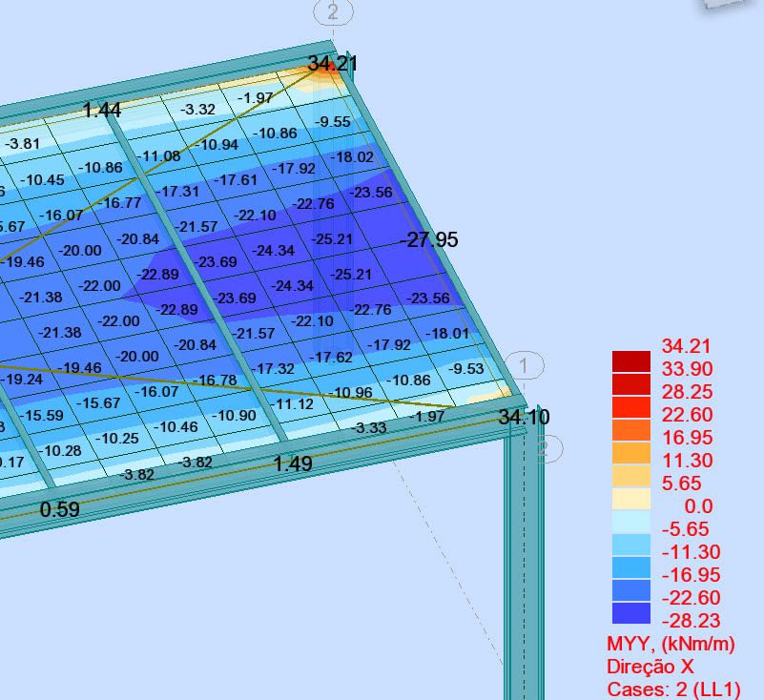Choose the swatch between -16.95 and -22.60
This screenshot has height=700, width=764.
point(631,590)
